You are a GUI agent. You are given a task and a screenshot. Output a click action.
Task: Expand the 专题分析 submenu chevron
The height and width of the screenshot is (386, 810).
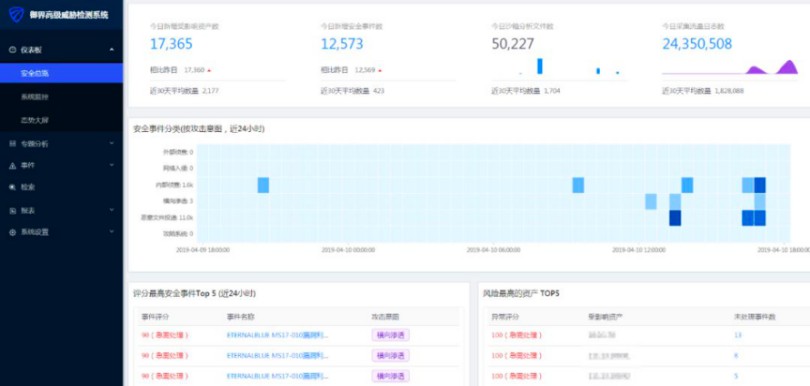tap(112, 143)
